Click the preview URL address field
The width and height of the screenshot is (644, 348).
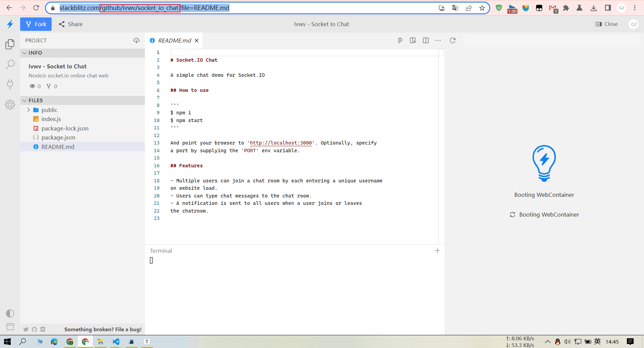551,41
